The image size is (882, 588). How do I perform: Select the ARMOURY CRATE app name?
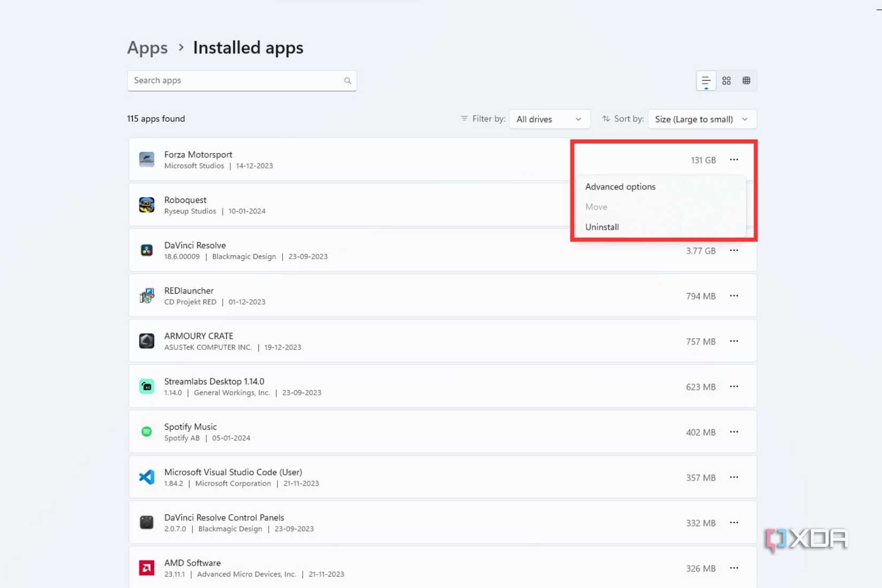pyautogui.click(x=199, y=336)
